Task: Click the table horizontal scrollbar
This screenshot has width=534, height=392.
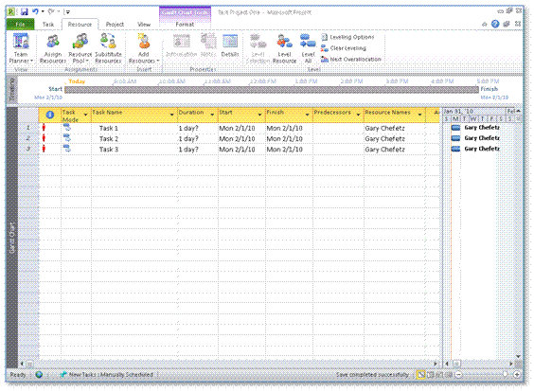Action: pyautogui.click(x=229, y=364)
